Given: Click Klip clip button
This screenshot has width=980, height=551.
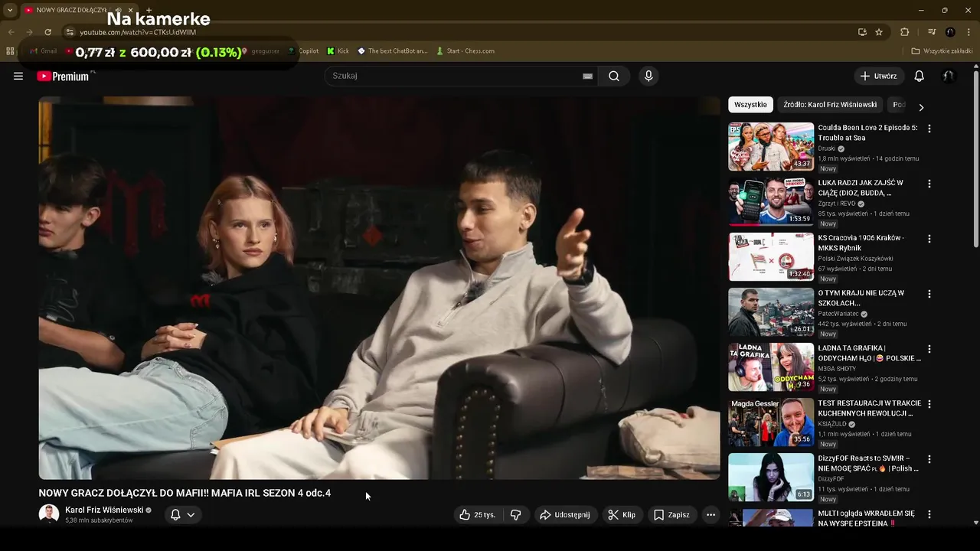Looking at the screenshot, I should 622,515.
